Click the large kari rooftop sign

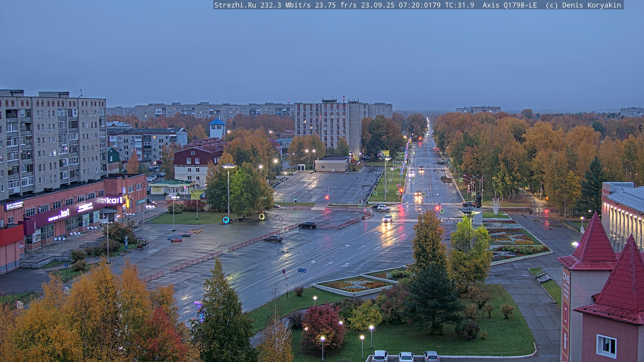114,200
